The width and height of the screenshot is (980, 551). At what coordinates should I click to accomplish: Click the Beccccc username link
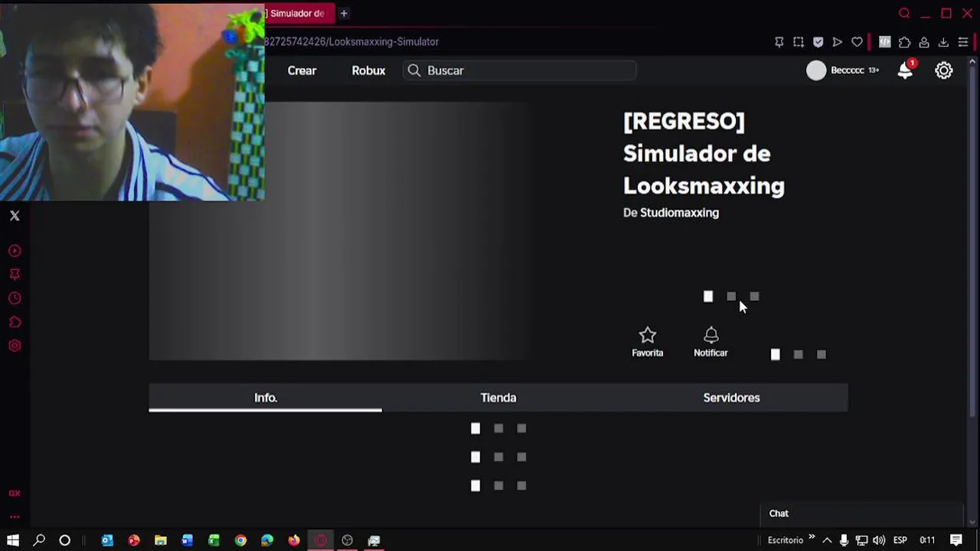[x=847, y=70]
